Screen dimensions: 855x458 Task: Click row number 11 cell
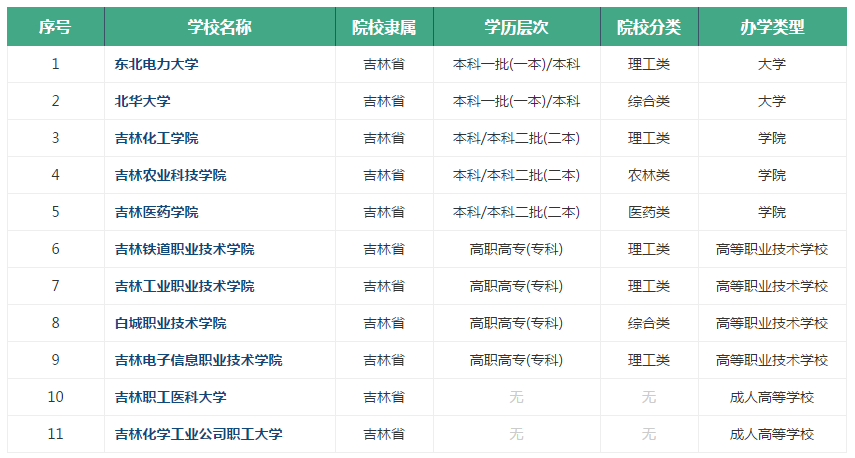(x=55, y=435)
